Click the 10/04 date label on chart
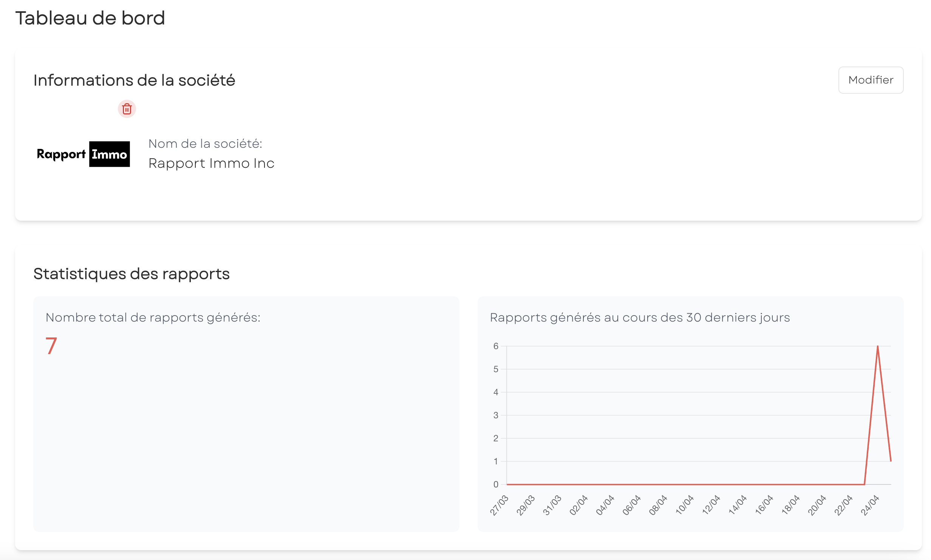The height and width of the screenshot is (560, 931). coord(685,505)
